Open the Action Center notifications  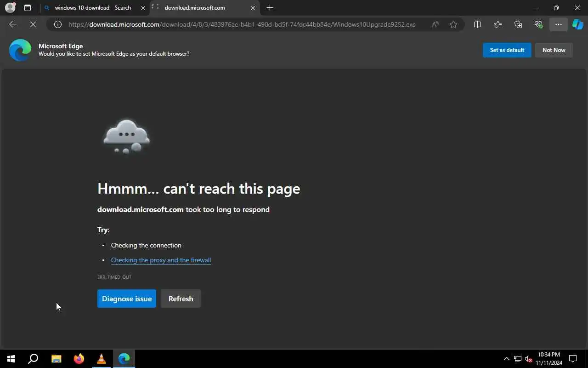[573, 359]
